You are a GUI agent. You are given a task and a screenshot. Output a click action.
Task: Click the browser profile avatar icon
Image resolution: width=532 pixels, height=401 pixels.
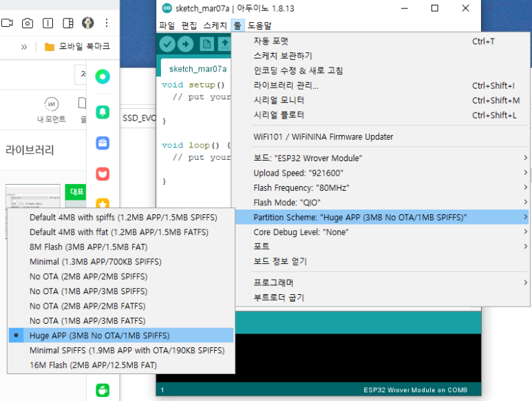88,23
